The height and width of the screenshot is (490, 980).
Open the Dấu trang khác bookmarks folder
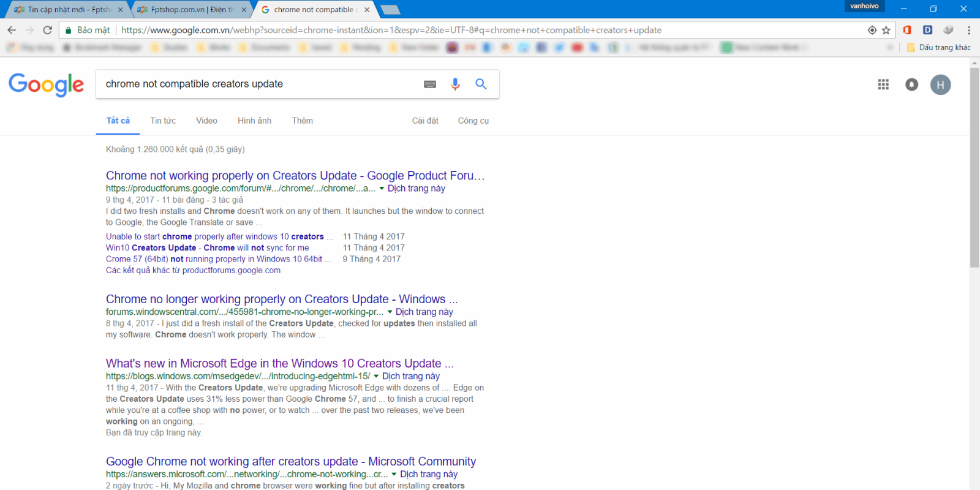pyautogui.click(x=939, y=47)
